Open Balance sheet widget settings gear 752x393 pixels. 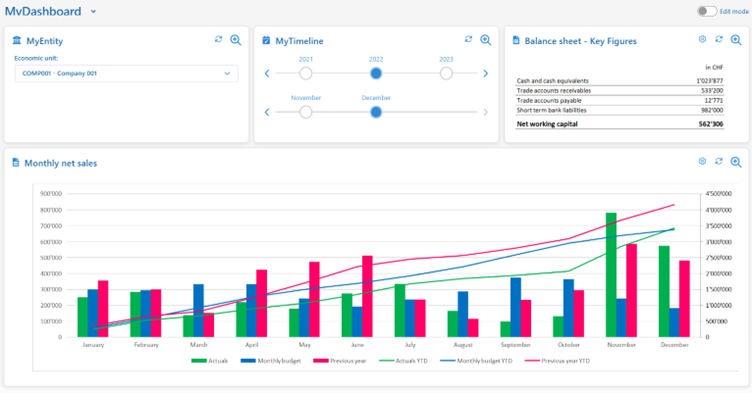[x=702, y=39]
